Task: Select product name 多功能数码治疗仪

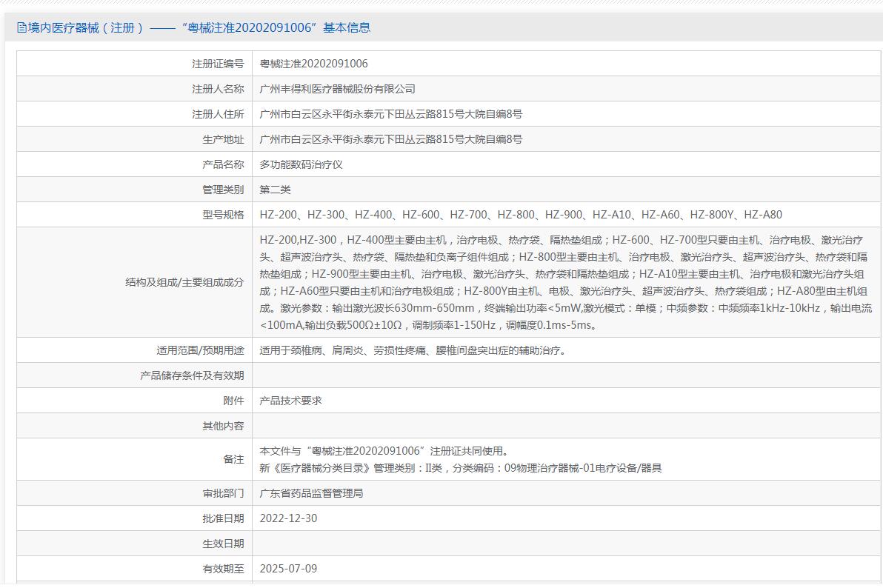Action: tap(301, 164)
